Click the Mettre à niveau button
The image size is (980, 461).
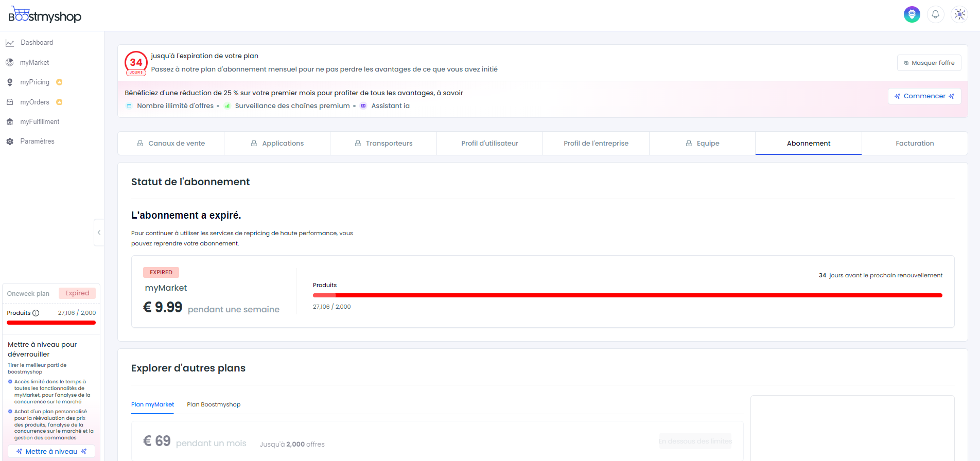point(51,452)
